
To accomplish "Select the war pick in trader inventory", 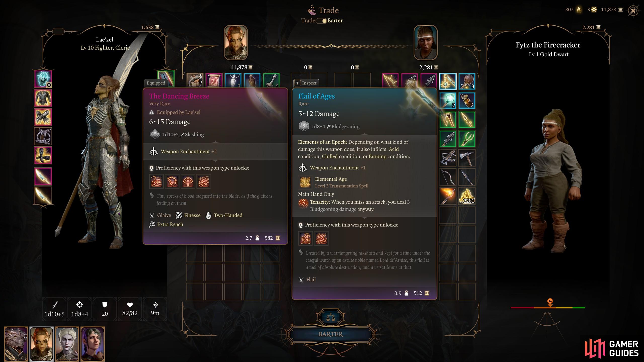I will (x=467, y=158).
